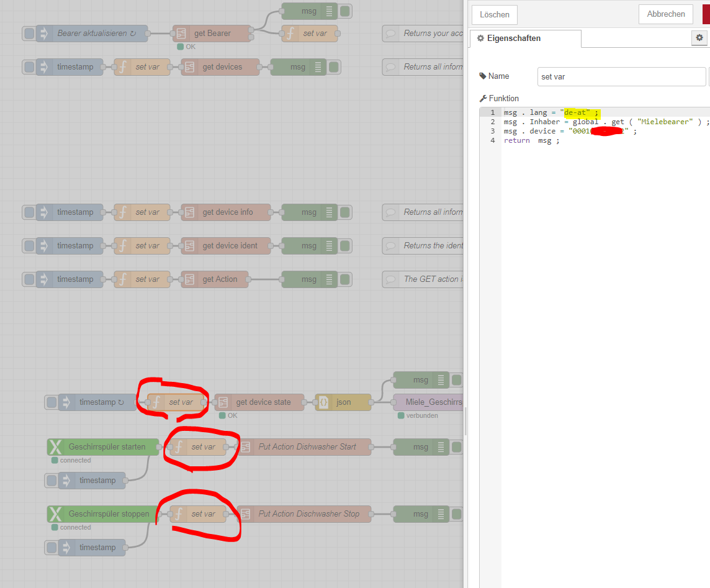Toggle debug output of msg above Miele_Geschirrs node
This screenshot has width=710, height=588.
coord(457,380)
